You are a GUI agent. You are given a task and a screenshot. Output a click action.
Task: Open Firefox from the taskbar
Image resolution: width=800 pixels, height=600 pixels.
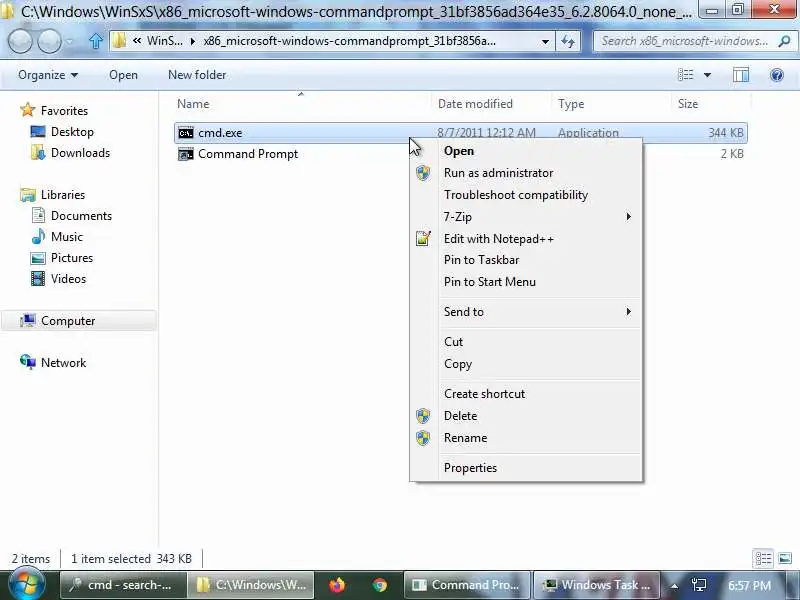(337, 585)
